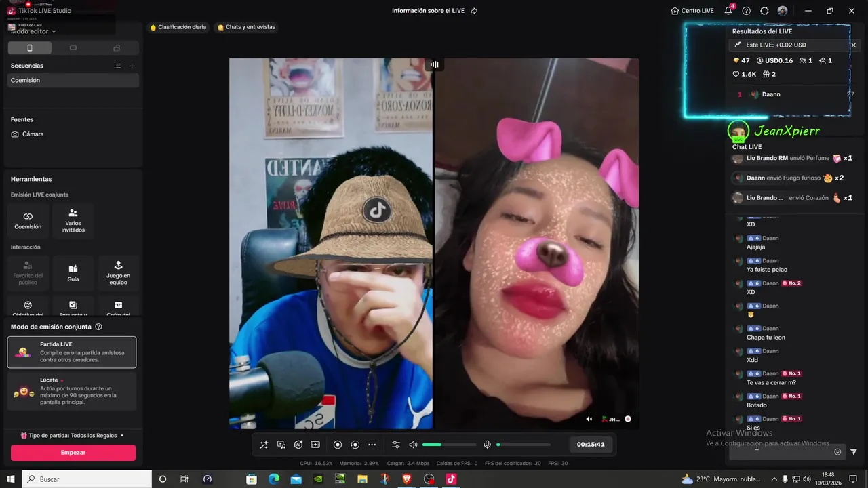This screenshot has height=488, width=868.
Task: Click the plus icon on the guest video
Action: [x=628, y=419]
